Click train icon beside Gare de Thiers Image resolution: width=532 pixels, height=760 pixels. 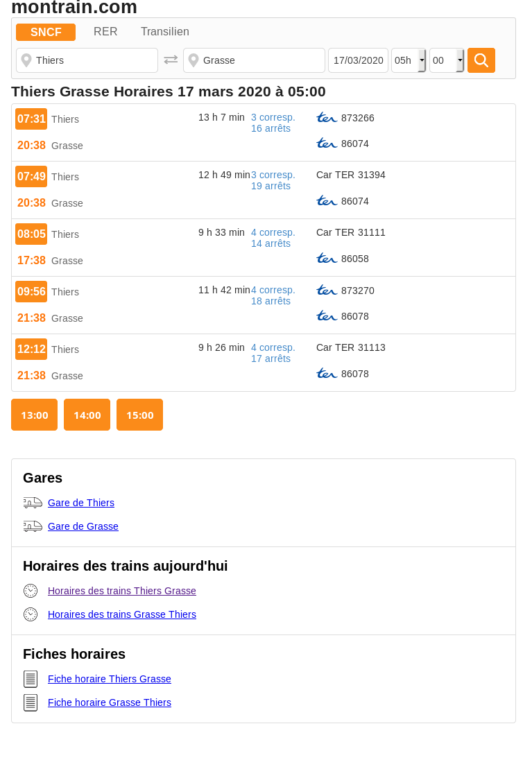33,503
